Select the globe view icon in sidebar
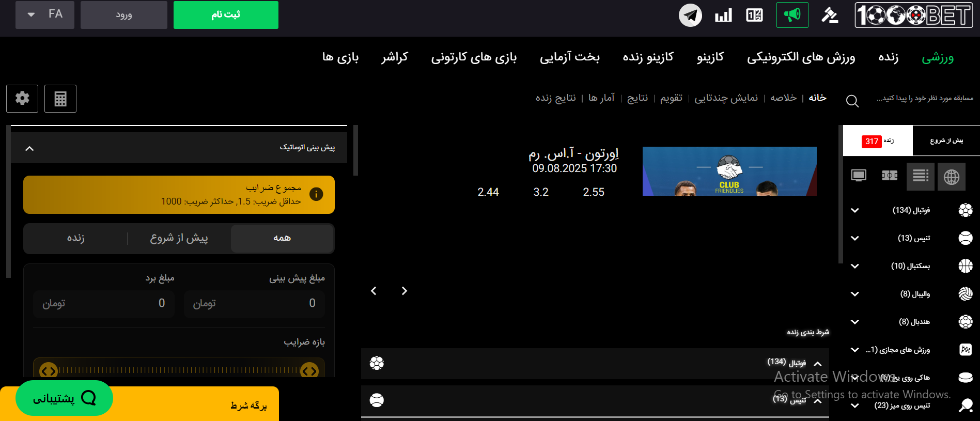Screen dimensions: 980x421 pos(952,177)
